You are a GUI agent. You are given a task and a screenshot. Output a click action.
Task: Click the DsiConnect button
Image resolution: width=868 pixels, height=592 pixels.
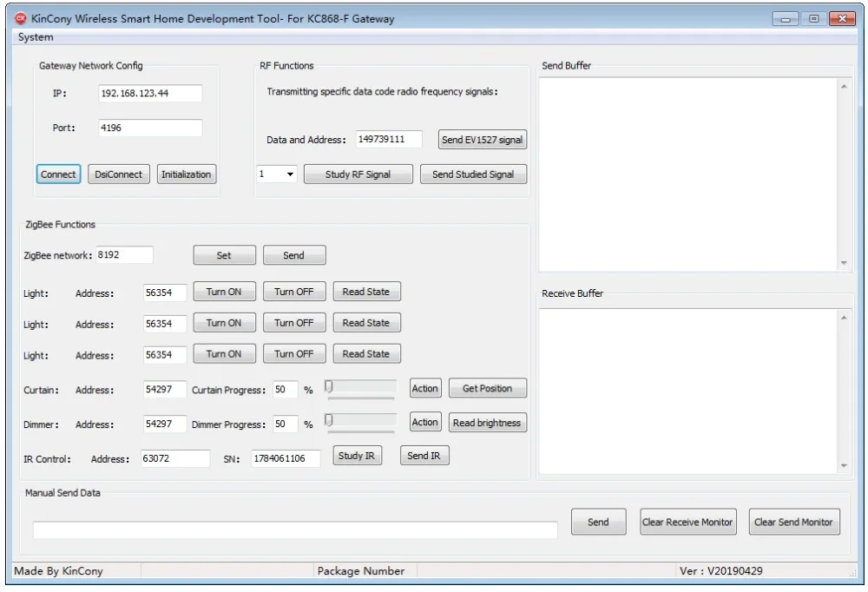(x=118, y=174)
